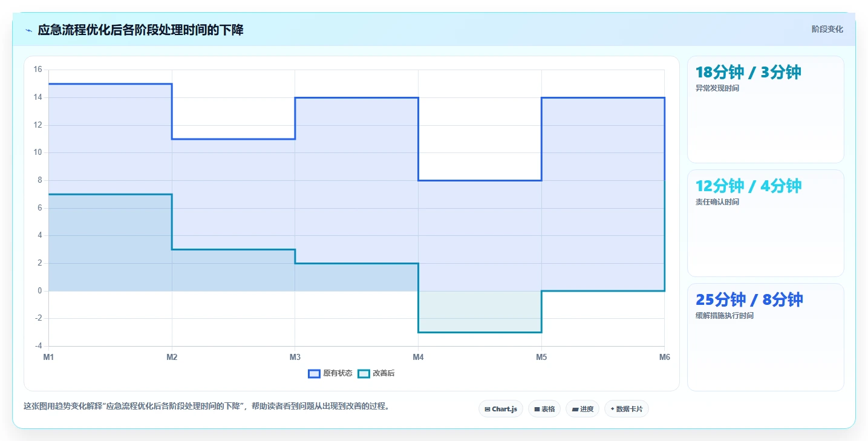Click the y-axis value 16
The width and height of the screenshot is (868, 441).
(38, 70)
